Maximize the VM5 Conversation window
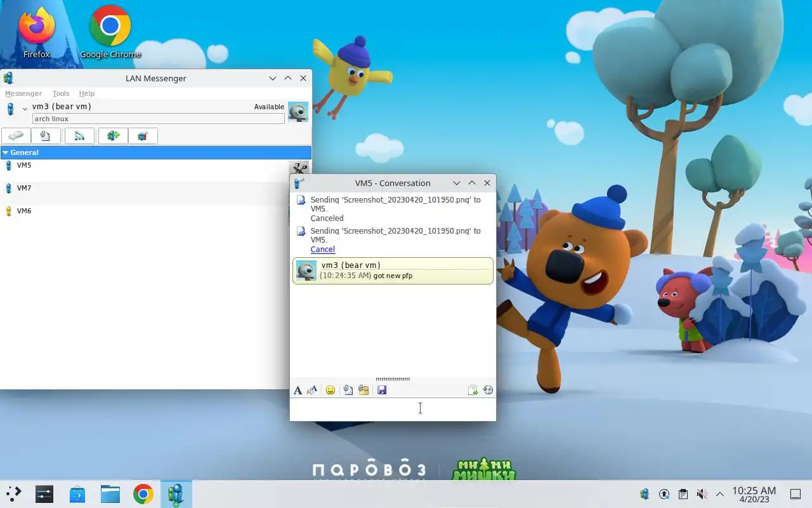 [x=472, y=183]
